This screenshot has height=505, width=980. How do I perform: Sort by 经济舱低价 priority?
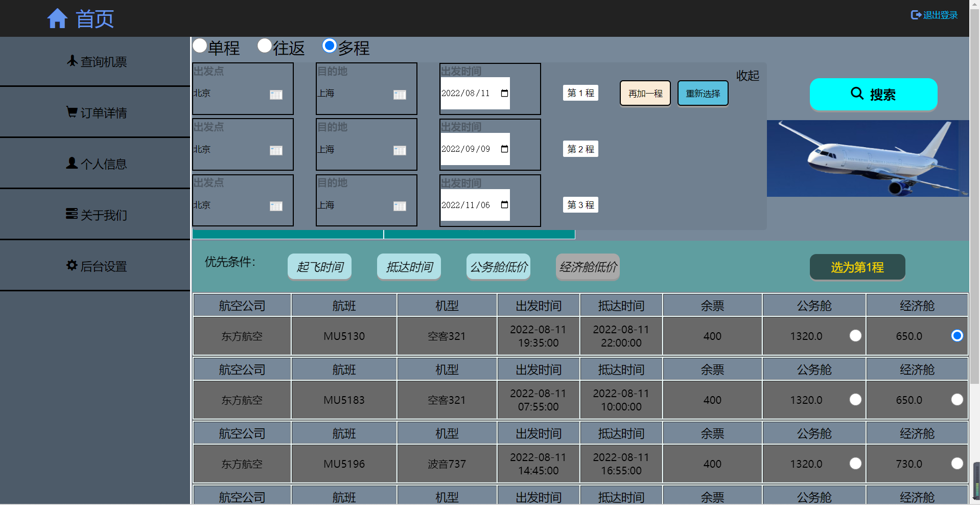coord(588,267)
